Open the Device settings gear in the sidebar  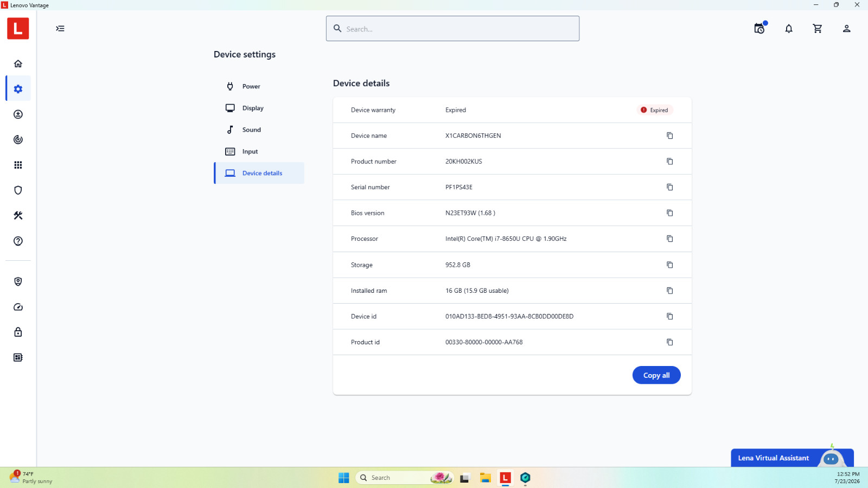(18, 89)
